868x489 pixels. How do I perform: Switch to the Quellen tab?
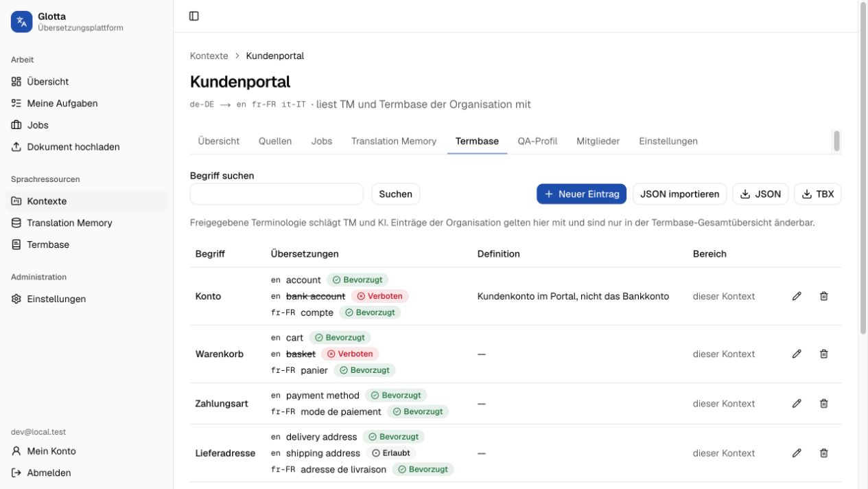click(275, 141)
